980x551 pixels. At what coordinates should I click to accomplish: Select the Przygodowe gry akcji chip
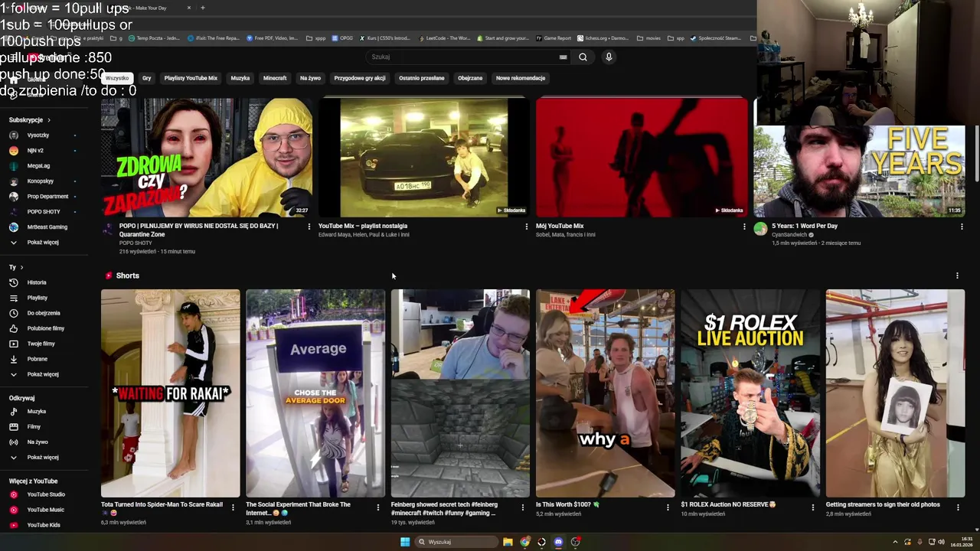coord(360,78)
